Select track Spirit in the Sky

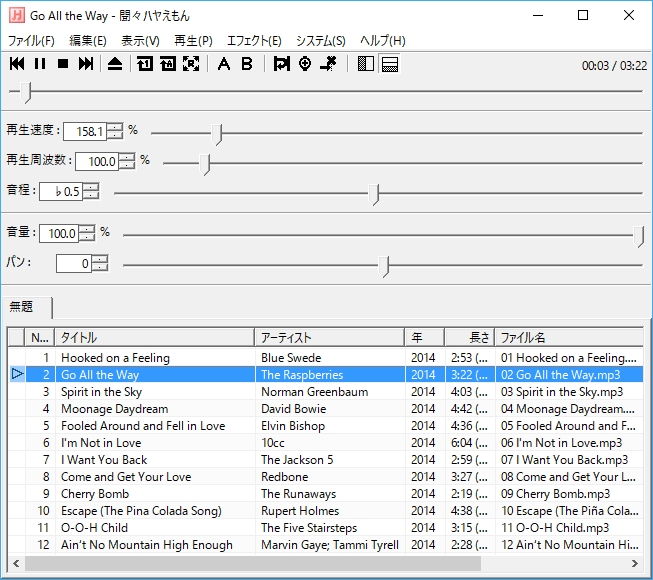coord(326,392)
